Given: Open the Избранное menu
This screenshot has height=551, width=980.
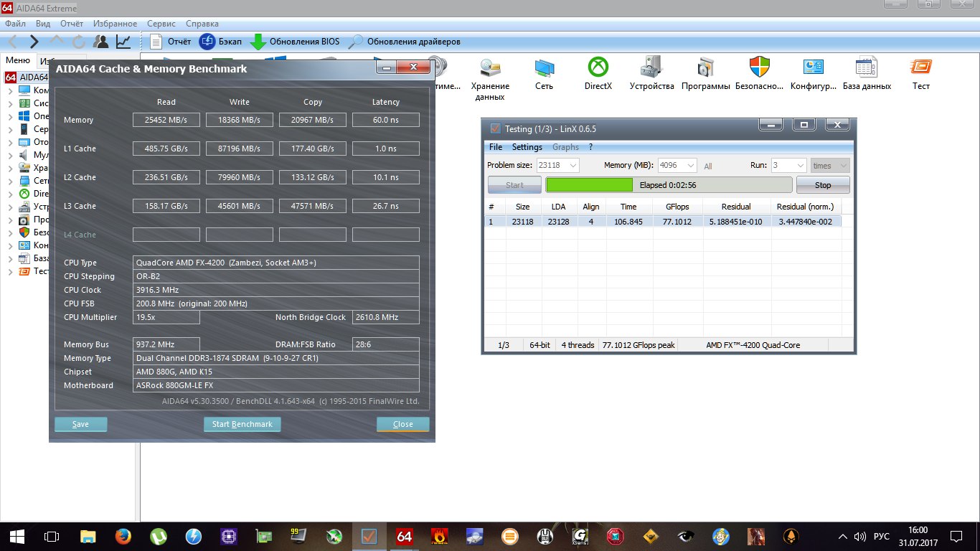Looking at the screenshot, I should click(x=116, y=24).
